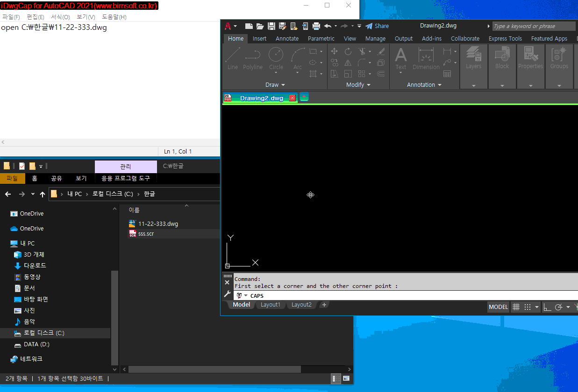Toggle ortho mode in the status bar

click(547, 307)
